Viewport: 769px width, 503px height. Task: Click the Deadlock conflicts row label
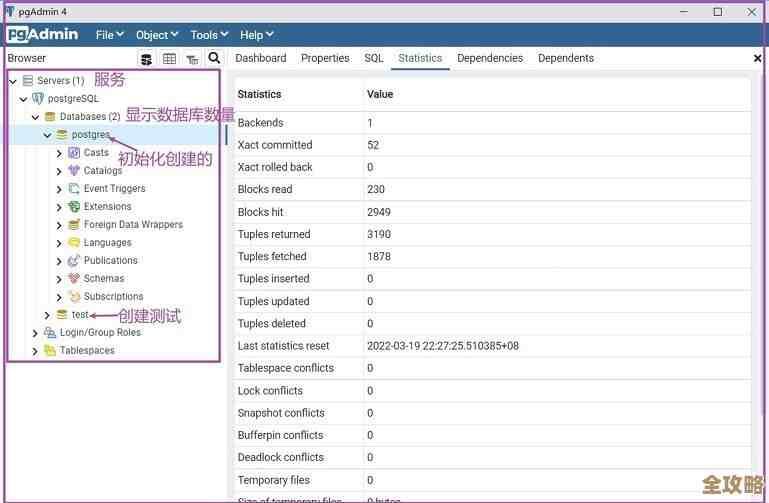(281, 457)
